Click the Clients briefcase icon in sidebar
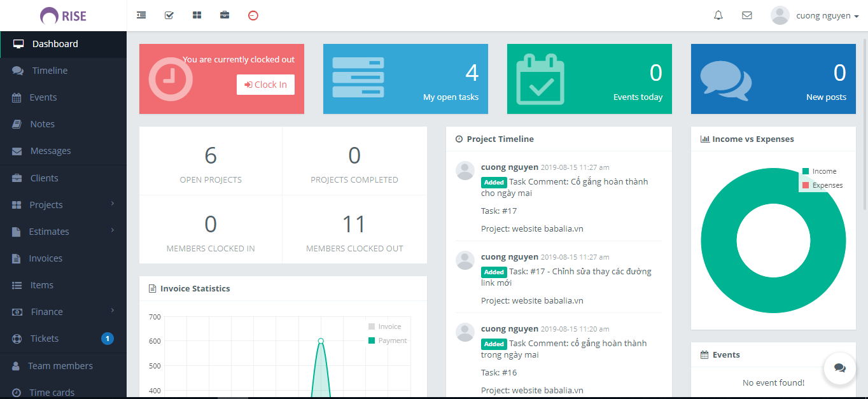This screenshot has height=399, width=868. tap(17, 178)
